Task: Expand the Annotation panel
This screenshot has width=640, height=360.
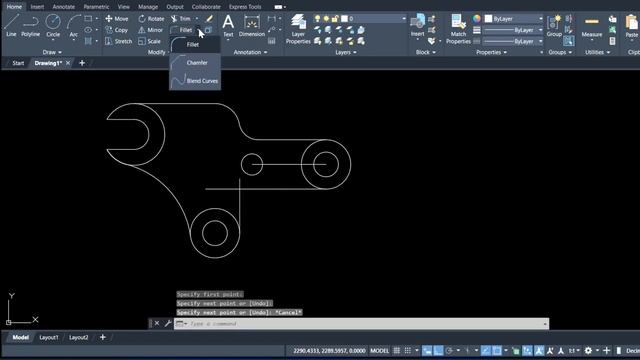Action: pyautogui.click(x=250, y=52)
